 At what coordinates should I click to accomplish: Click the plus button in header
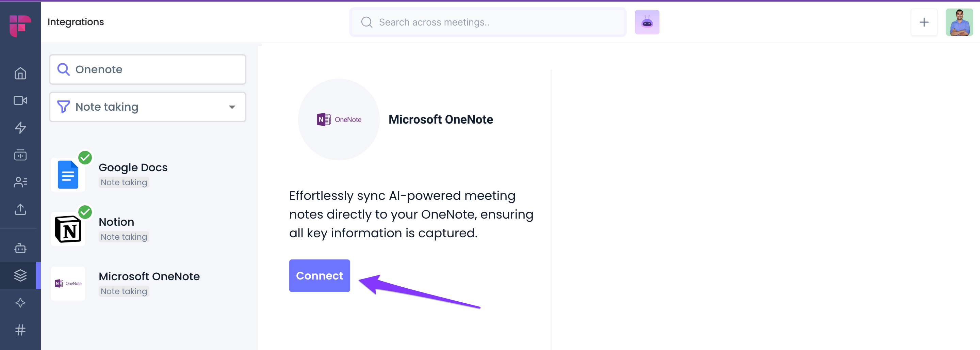pyautogui.click(x=924, y=22)
